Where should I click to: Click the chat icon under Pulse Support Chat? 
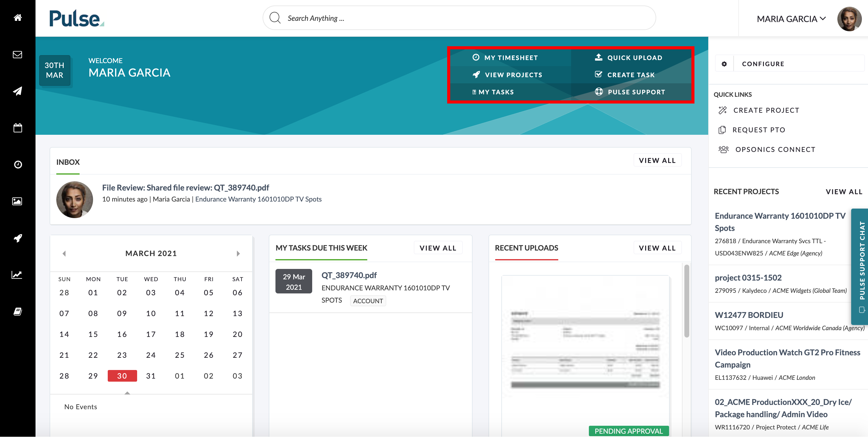(862, 310)
